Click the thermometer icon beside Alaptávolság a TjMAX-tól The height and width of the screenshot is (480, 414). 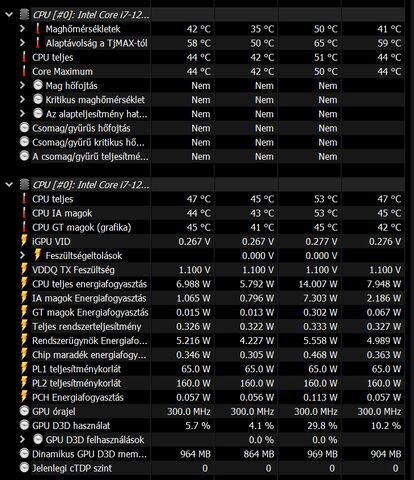pos(38,43)
